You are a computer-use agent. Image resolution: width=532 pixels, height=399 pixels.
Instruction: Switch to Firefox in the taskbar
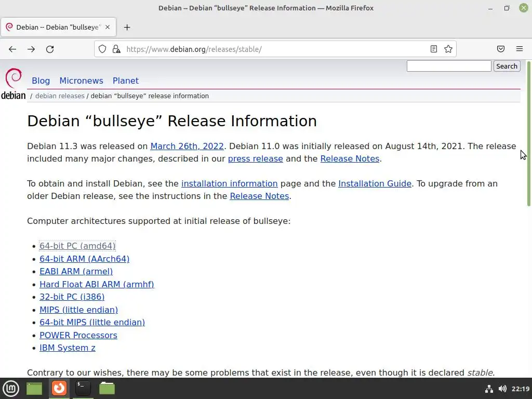pyautogui.click(x=59, y=388)
